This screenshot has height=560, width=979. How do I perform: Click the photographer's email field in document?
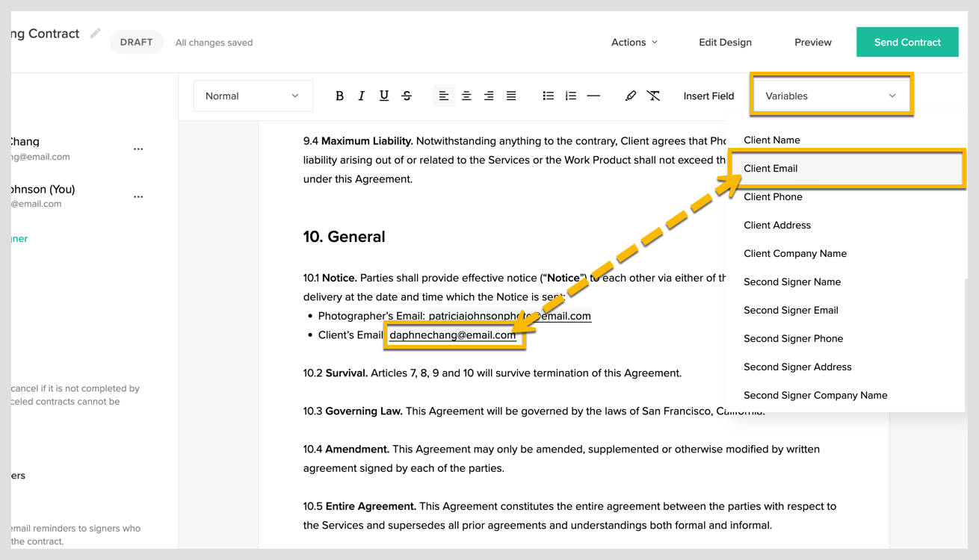point(510,316)
